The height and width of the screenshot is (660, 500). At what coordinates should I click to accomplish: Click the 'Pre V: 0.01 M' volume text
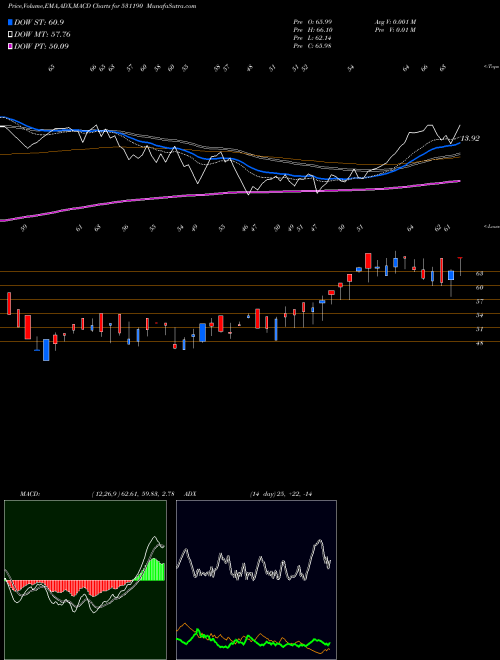(395, 30)
